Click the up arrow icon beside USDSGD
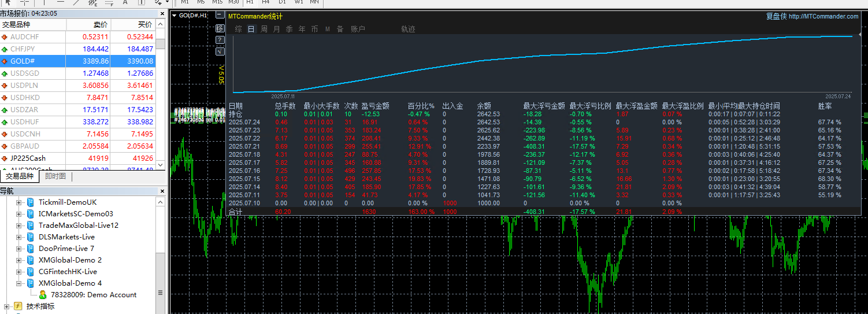This screenshot has height=314, width=868. [5, 73]
